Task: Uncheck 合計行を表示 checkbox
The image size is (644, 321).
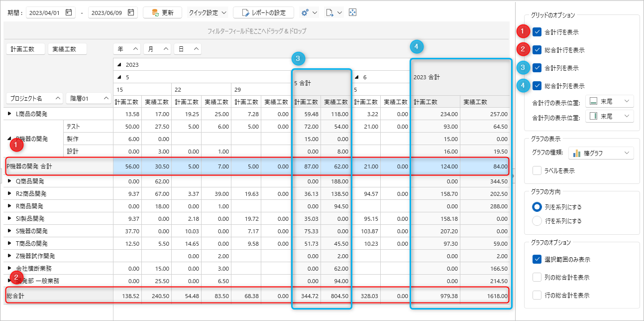Action: (x=537, y=32)
